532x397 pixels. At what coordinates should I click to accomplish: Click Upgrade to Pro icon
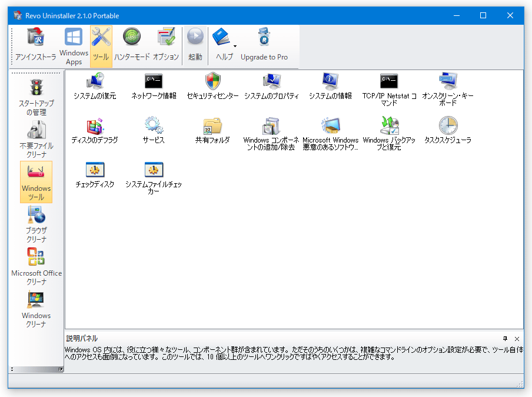coord(264,45)
